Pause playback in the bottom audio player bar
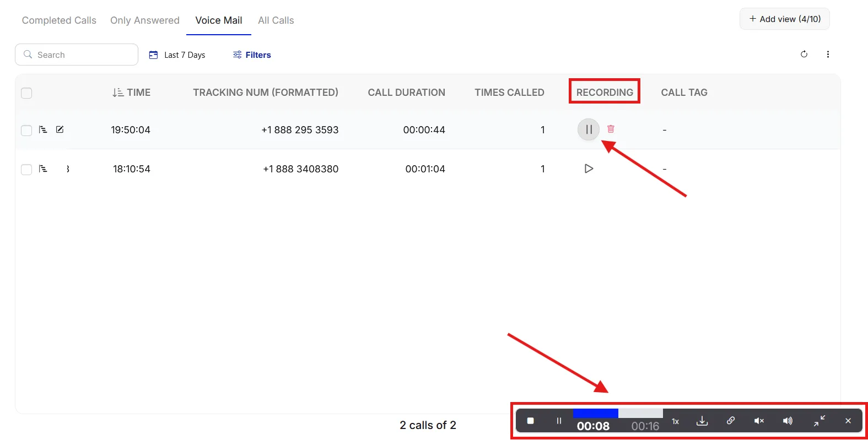 pos(559,421)
